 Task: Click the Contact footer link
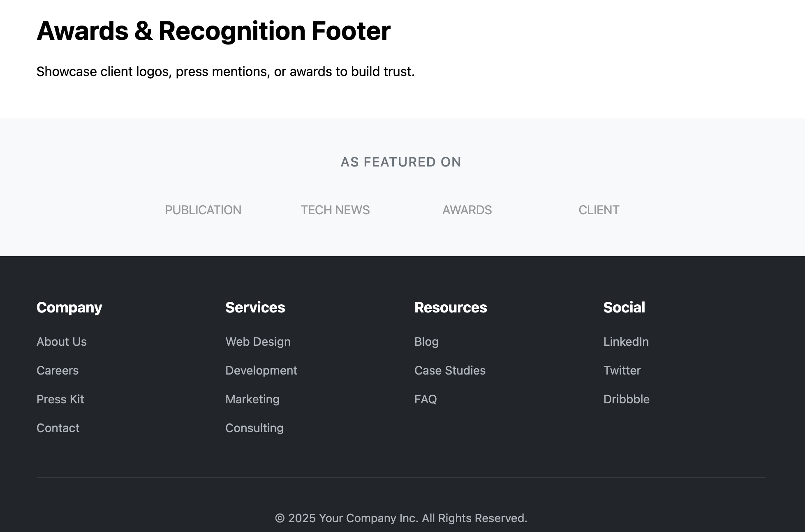[x=58, y=428]
